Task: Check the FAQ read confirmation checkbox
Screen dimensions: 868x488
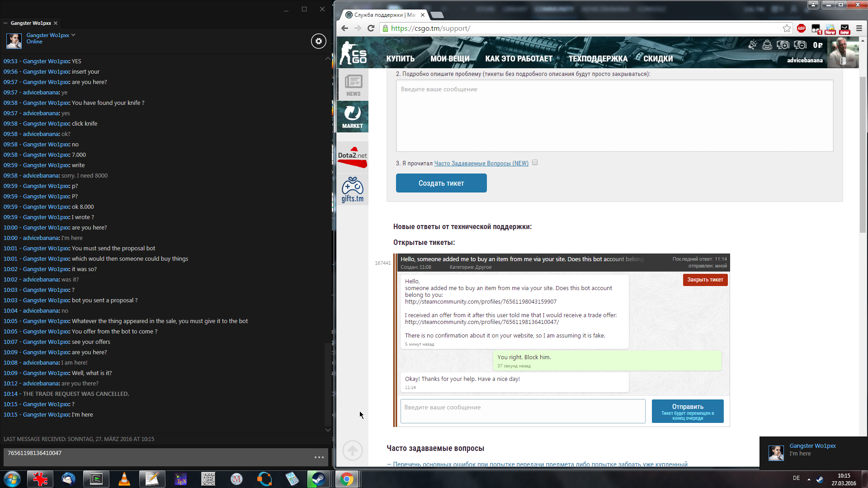Action: coord(535,163)
